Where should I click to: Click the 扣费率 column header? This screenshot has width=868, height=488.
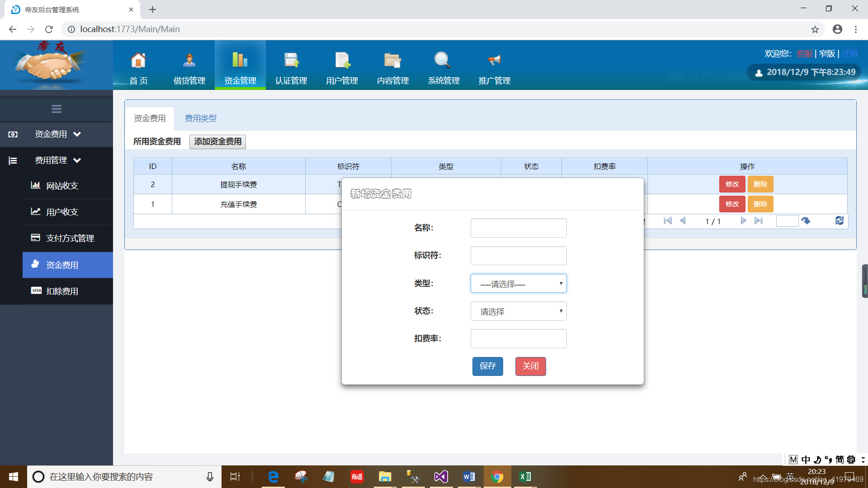point(604,166)
